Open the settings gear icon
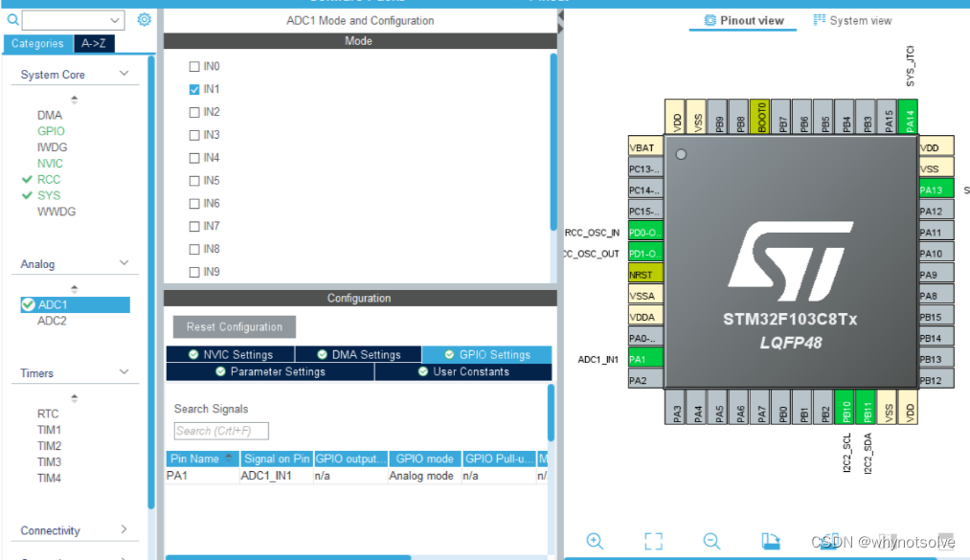The height and width of the screenshot is (560, 970). coord(145,20)
